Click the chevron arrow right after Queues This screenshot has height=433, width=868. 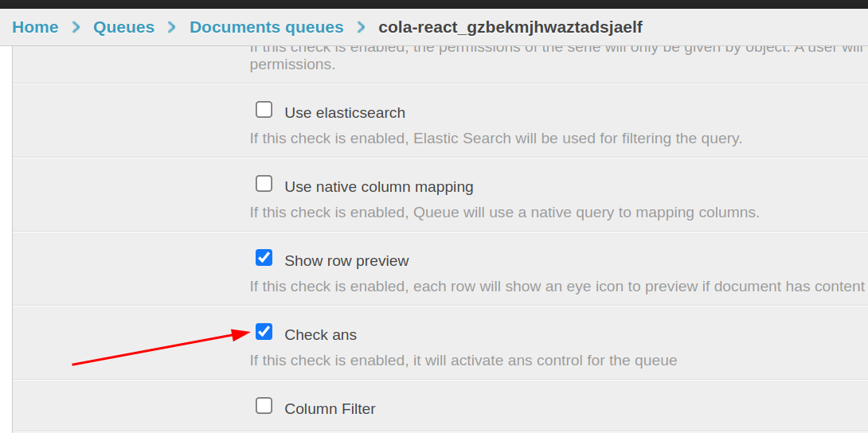pos(172,27)
